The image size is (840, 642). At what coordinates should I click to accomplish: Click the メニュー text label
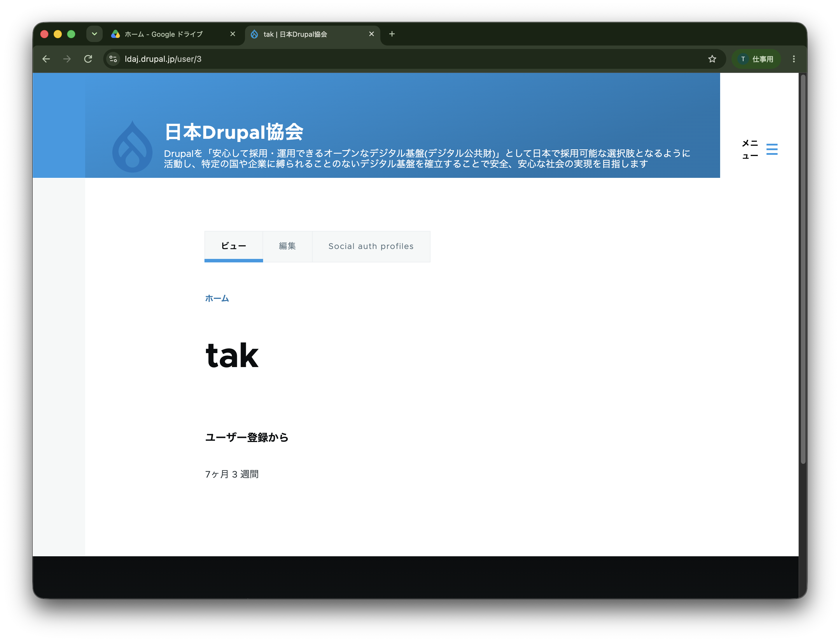(x=750, y=149)
